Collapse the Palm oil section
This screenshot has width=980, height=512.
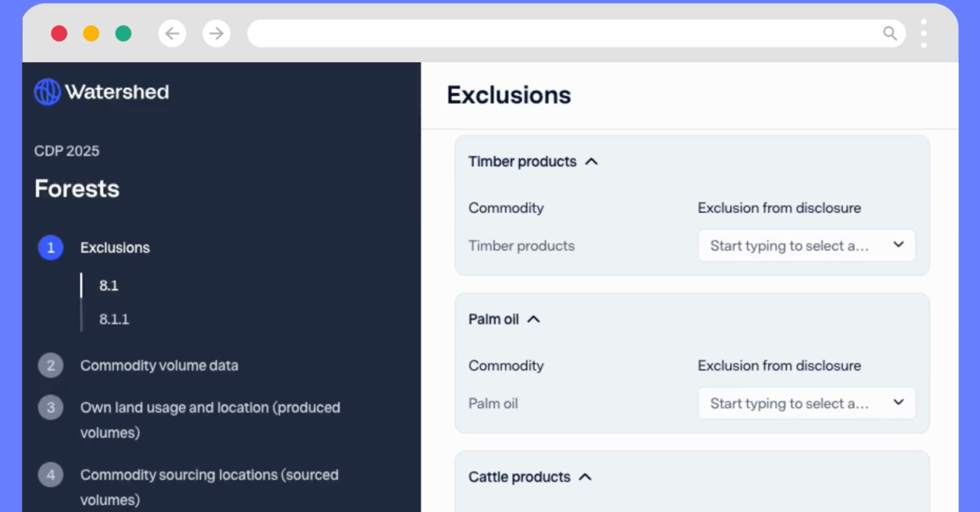point(533,319)
